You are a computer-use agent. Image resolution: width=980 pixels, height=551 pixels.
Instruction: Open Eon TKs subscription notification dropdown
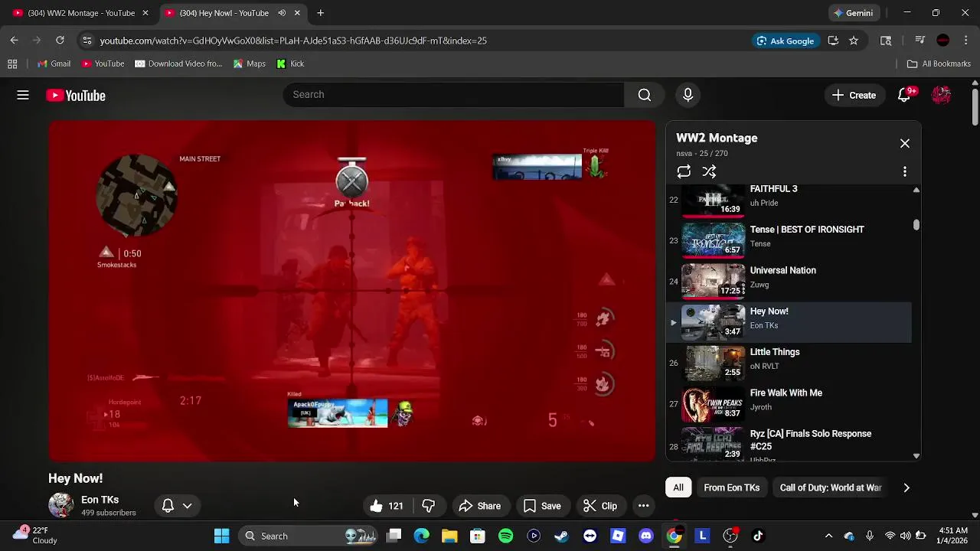(177, 506)
